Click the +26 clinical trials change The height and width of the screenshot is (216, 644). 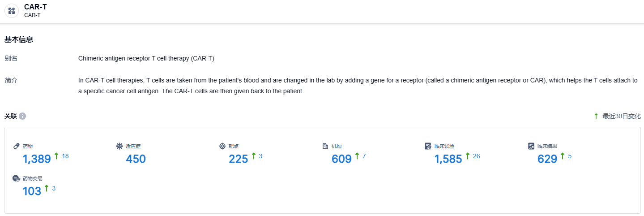point(476,156)
